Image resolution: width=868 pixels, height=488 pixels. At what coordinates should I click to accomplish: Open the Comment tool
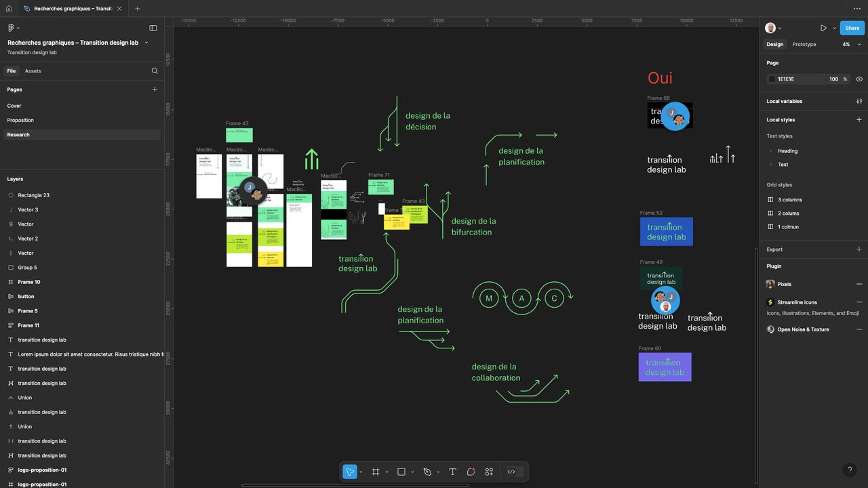pyautogui.click(x=471, y=472)
